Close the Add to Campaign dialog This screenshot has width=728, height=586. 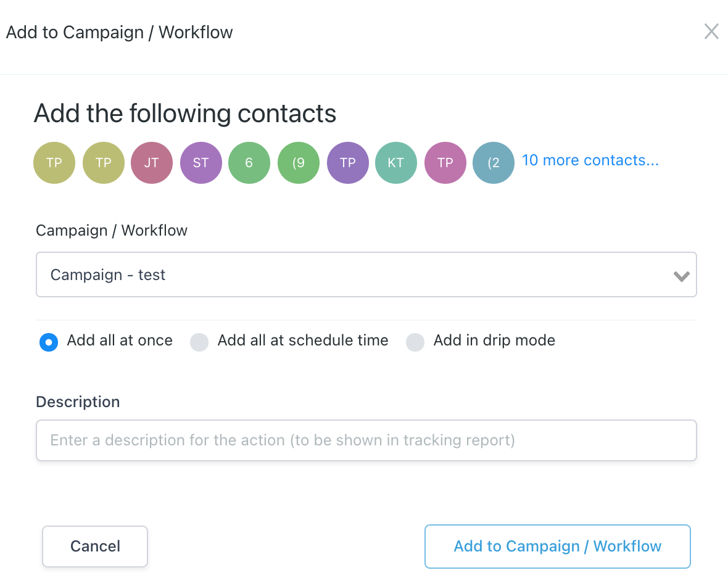711,31
